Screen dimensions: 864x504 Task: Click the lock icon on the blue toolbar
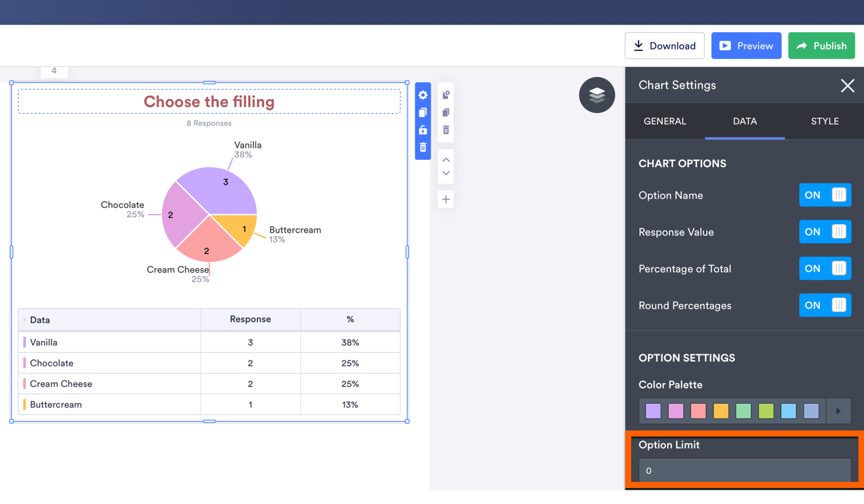click(423, 130)
